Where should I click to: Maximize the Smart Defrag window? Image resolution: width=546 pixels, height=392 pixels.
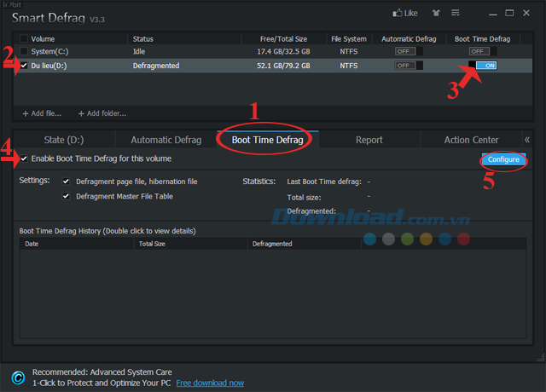[x=509, y=13]
